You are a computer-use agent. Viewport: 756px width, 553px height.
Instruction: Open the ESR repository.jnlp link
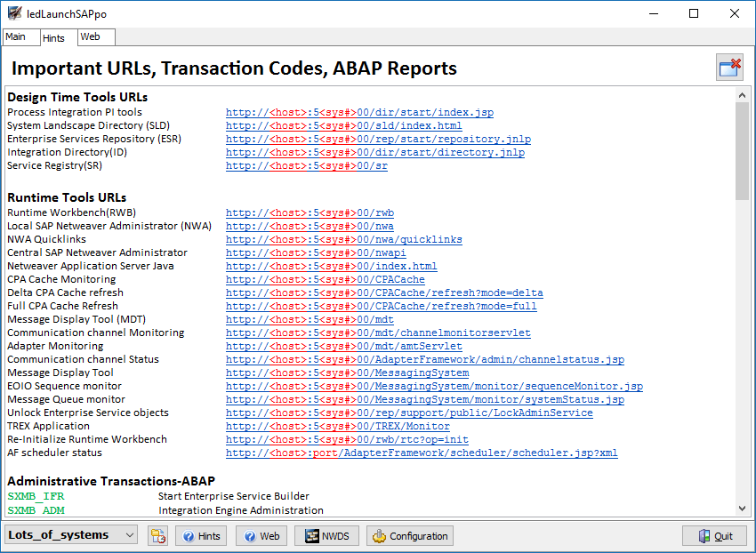click(x=379, y=139)
